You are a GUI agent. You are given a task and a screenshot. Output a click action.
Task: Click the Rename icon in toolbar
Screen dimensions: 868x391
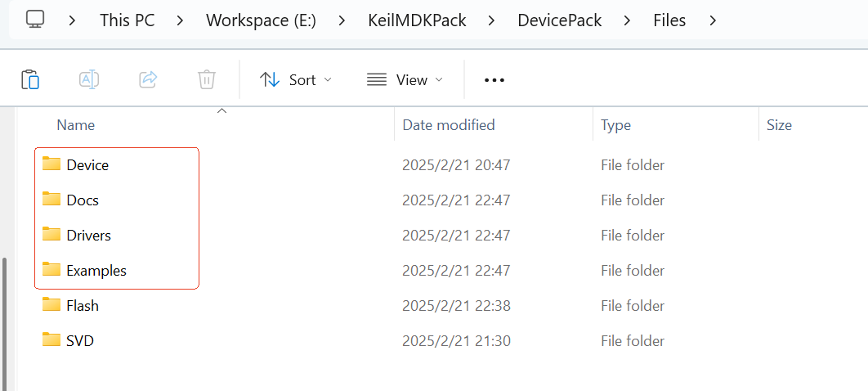click(x=89, y=79)
